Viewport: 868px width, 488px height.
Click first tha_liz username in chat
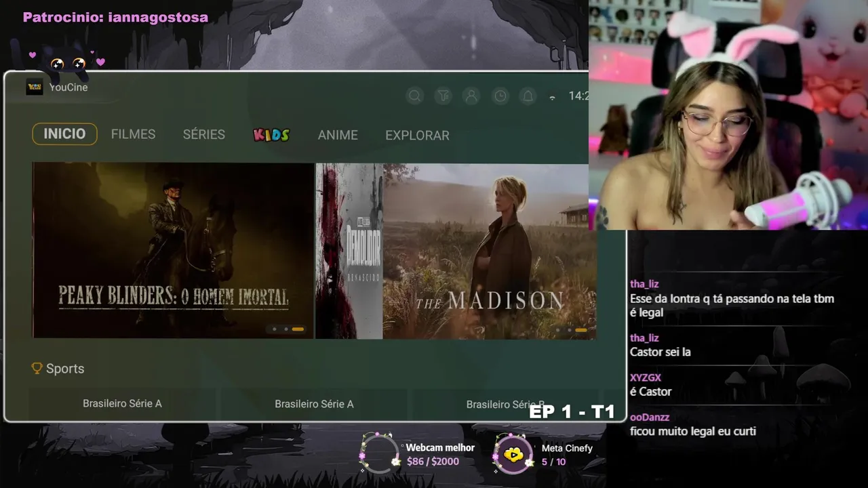click(x=644, y=284)
